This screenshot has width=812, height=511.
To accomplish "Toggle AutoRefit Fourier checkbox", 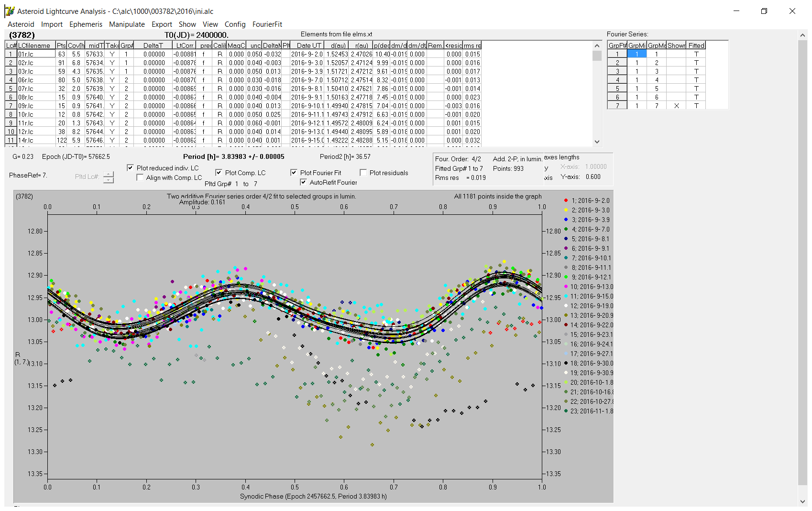I will (303, 182).
